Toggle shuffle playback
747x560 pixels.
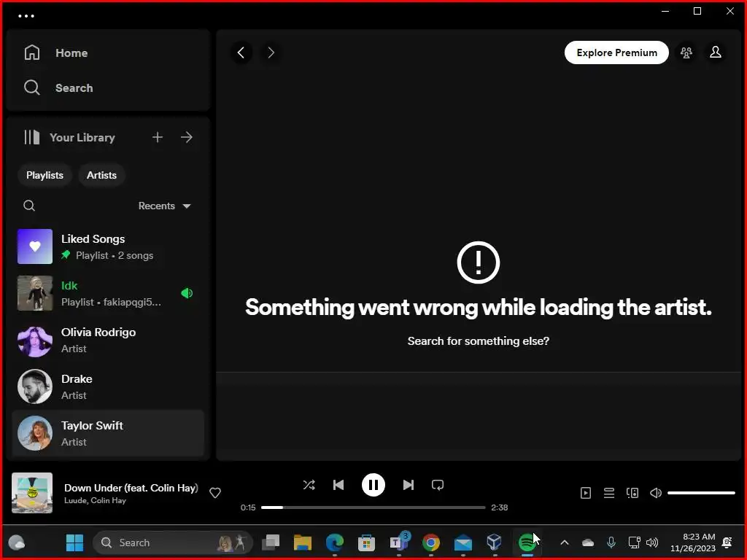[309, 485]
